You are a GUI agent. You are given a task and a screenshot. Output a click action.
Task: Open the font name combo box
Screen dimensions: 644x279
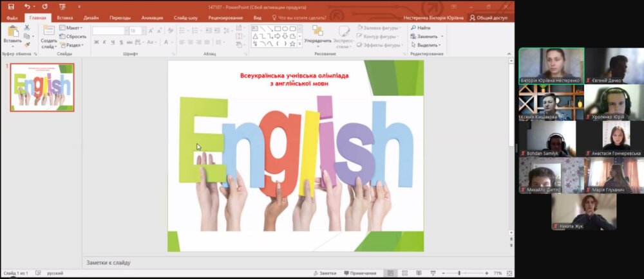111,31
